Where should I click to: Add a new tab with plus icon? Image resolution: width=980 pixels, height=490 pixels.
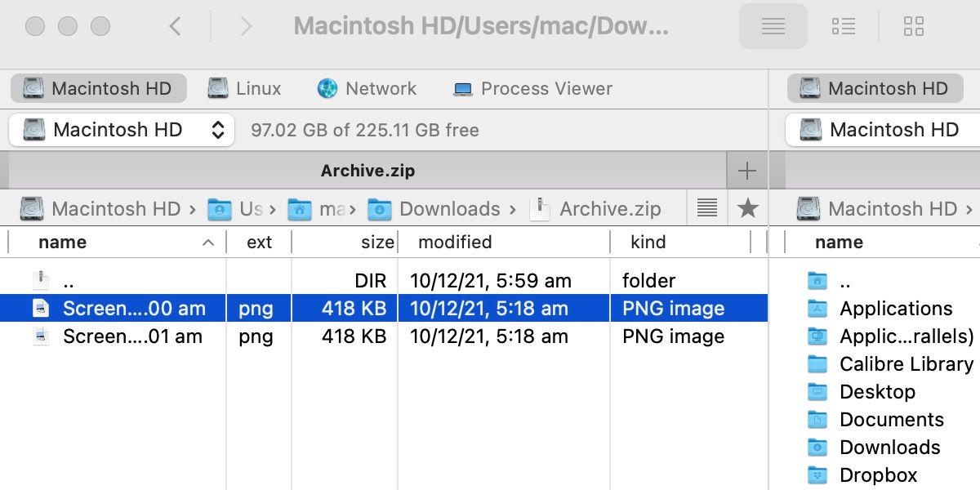(x=746, y=171)
